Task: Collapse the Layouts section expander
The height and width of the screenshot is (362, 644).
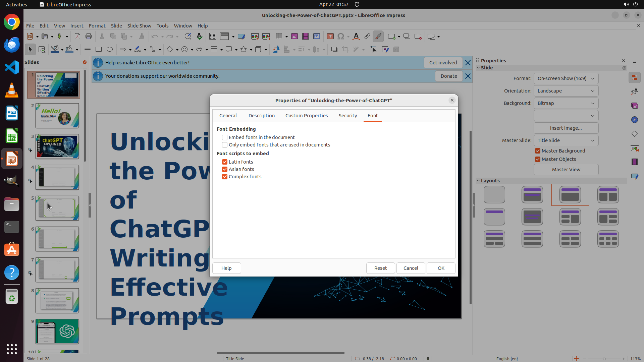Action: (x=478, y=181)
